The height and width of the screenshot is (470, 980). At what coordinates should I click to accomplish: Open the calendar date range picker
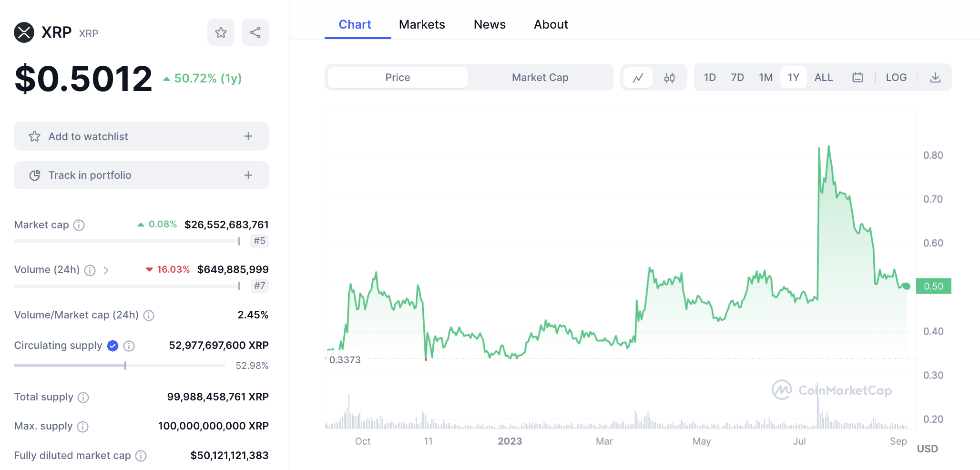[857, 77]
